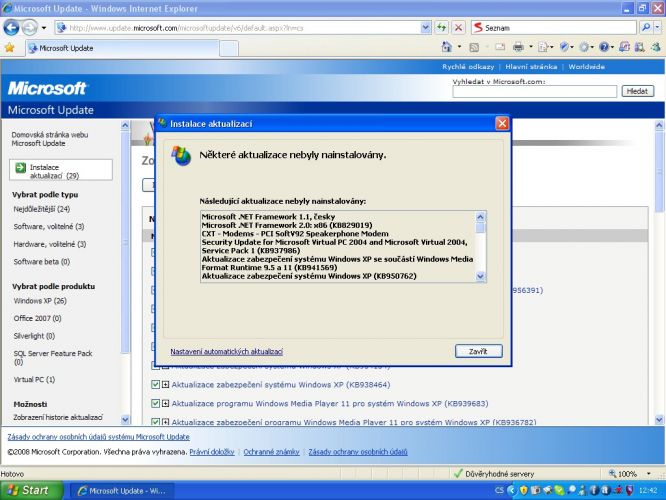Open the address bar URL history dropdown
The image size is (666, 500).
[426, 28]
